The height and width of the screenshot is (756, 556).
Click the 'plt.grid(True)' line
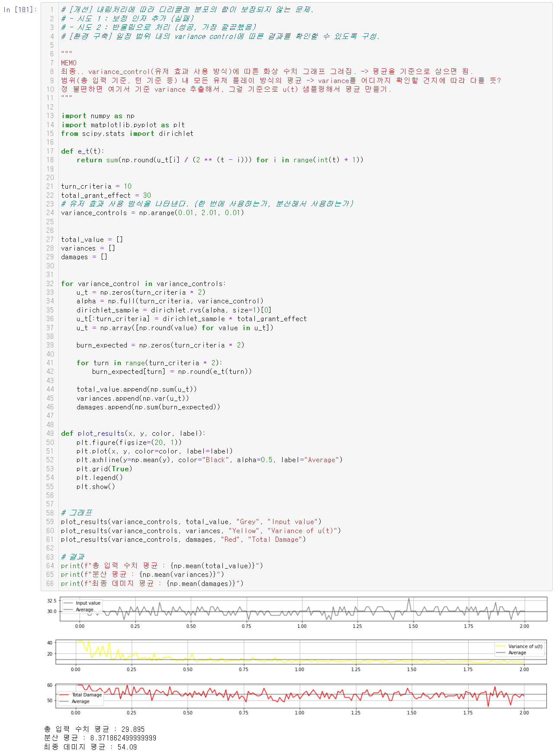[x=104, y=469]
